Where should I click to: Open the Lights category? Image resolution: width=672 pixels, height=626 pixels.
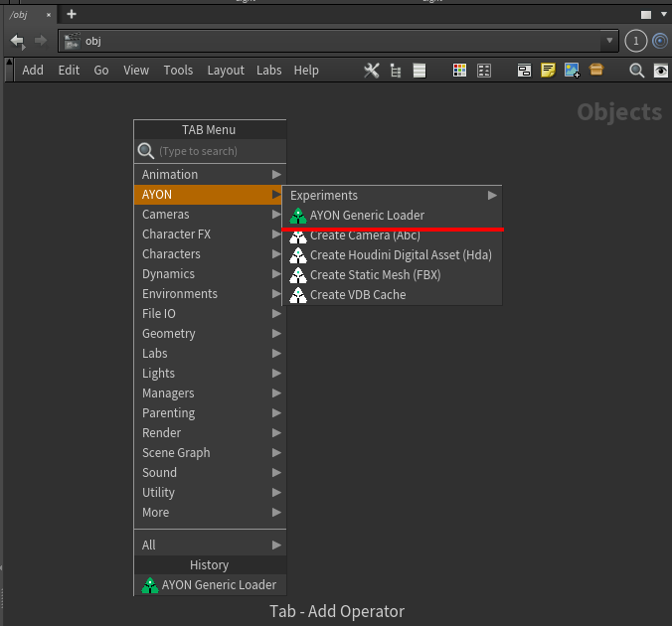210,374
